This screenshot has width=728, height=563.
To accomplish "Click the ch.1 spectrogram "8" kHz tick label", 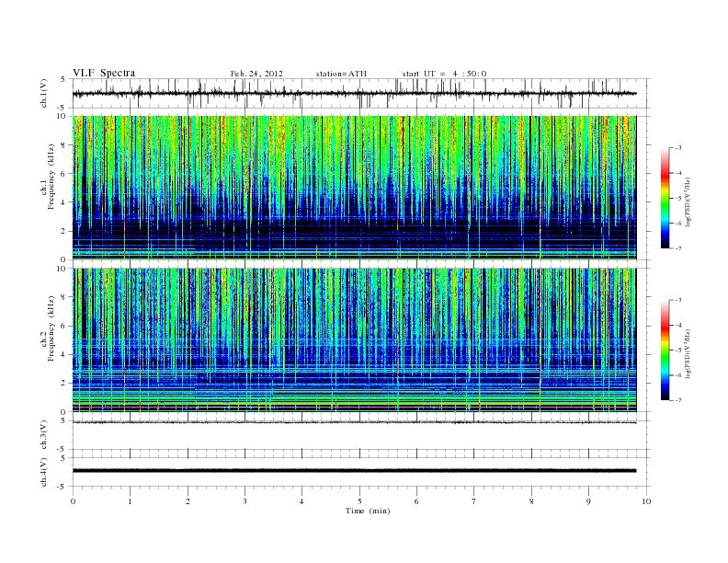I will tap(64, 145).
